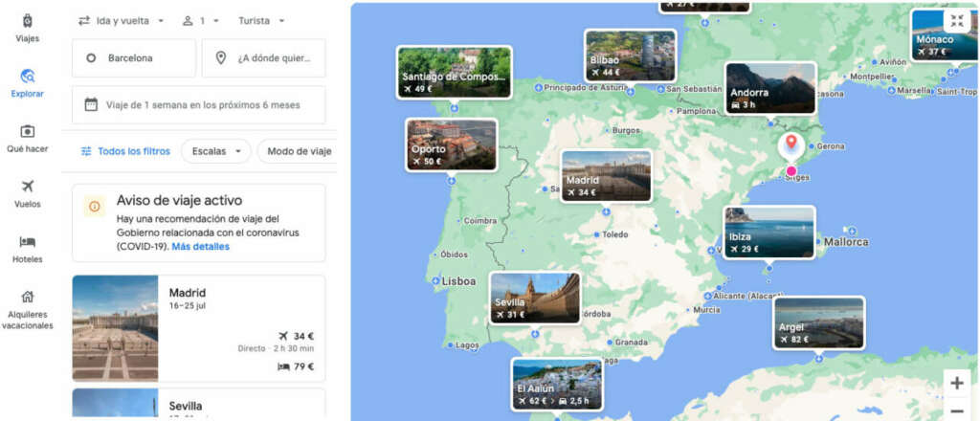
Task: Click the Coimbra label on the map
Action: [480, 220]
